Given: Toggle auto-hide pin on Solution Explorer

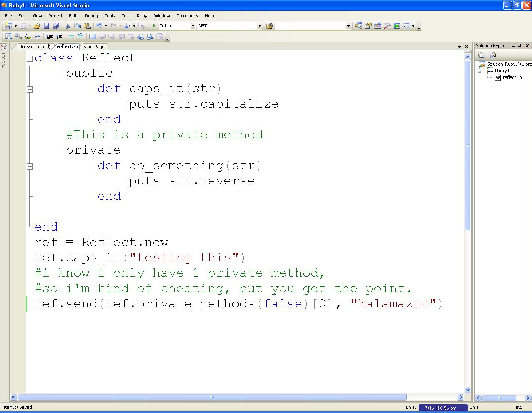Looking at the screenshot, I should [520, 46].
